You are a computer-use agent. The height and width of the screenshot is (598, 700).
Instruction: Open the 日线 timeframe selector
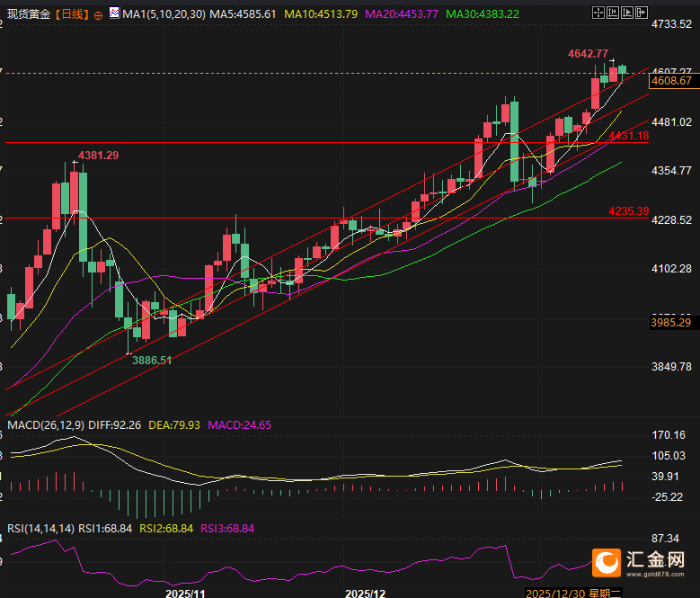click(x=72, y=14)
